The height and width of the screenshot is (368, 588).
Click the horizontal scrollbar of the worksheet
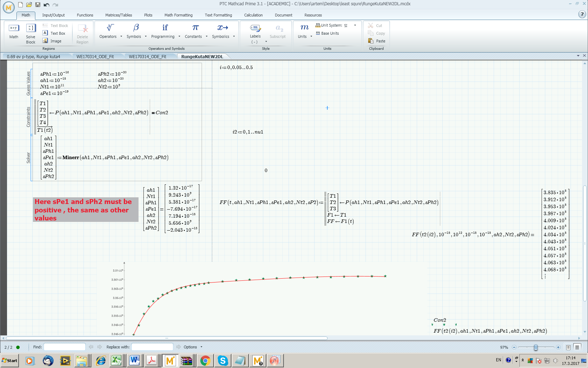click(167, 338)
